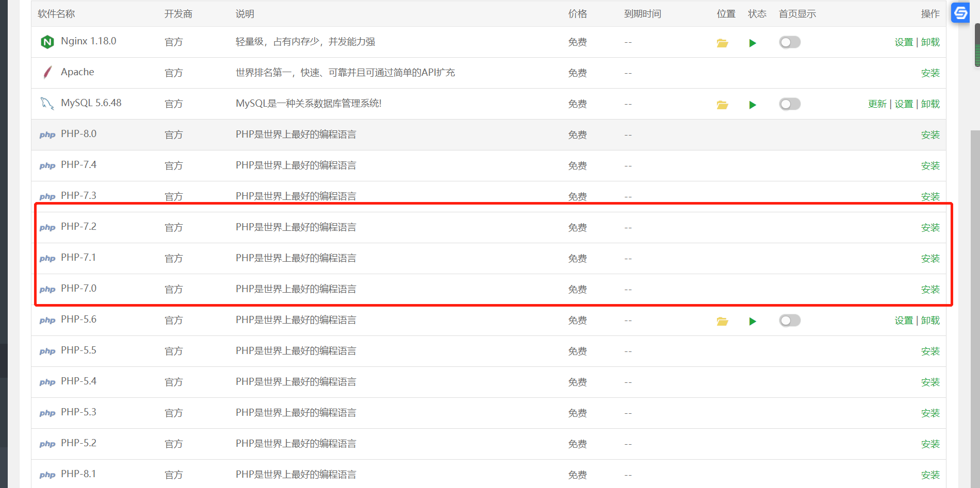Image resolution: width=980 pixels, height=488 pixels.
Task: Open the MySQL installation folder icon
Action: (722, 105)
